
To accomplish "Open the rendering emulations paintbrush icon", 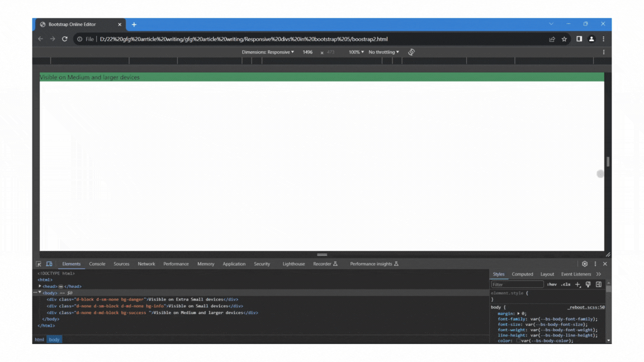I will coord(588,284).
